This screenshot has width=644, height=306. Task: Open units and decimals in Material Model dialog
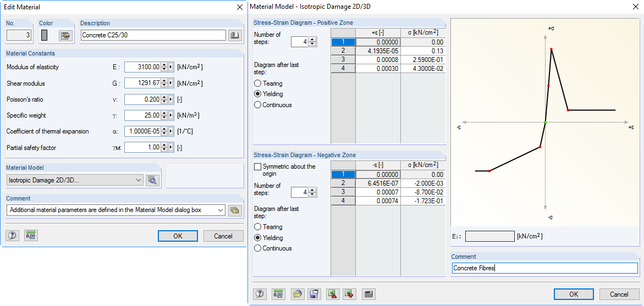pos(278,294)
